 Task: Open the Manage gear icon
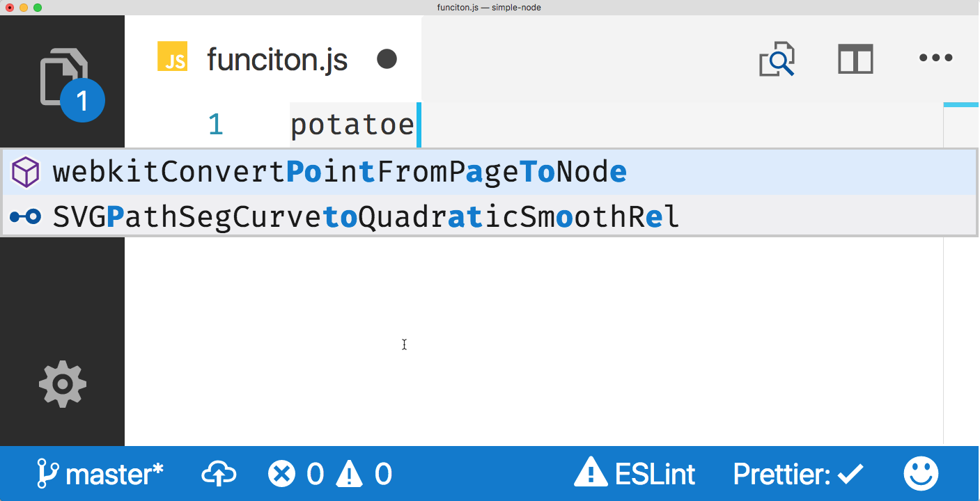pyautogui.click(x=63, y=383)
